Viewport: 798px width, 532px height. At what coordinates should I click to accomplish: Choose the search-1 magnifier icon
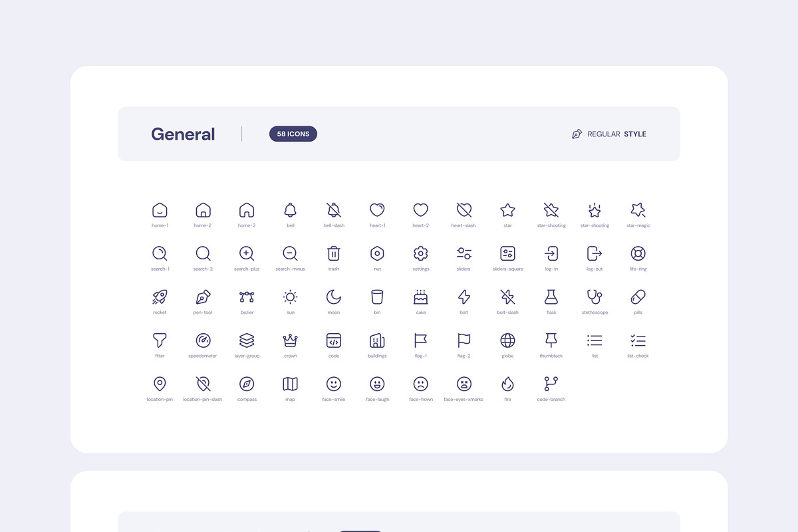pyautogui.click(x=160, y=253)
